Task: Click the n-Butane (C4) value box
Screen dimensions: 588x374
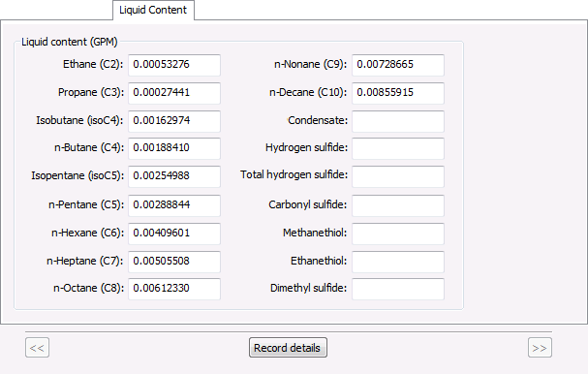Action: tap(174, 148)
